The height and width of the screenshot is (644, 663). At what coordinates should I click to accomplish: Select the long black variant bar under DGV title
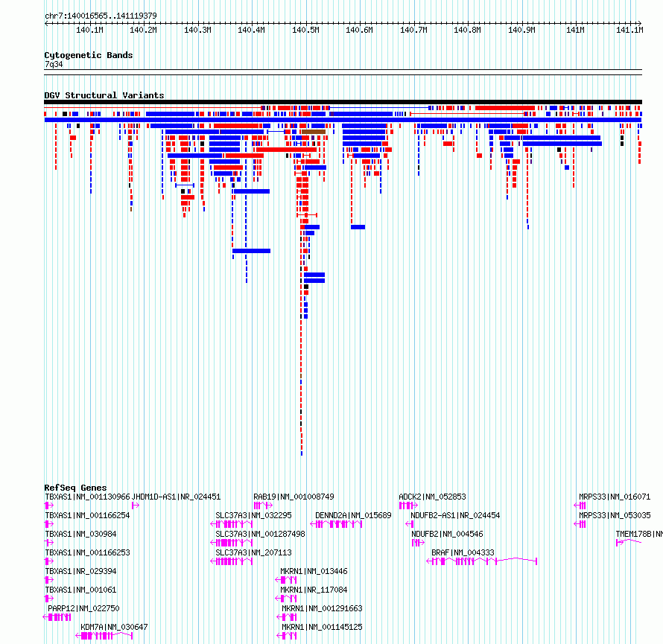[343, 102]
